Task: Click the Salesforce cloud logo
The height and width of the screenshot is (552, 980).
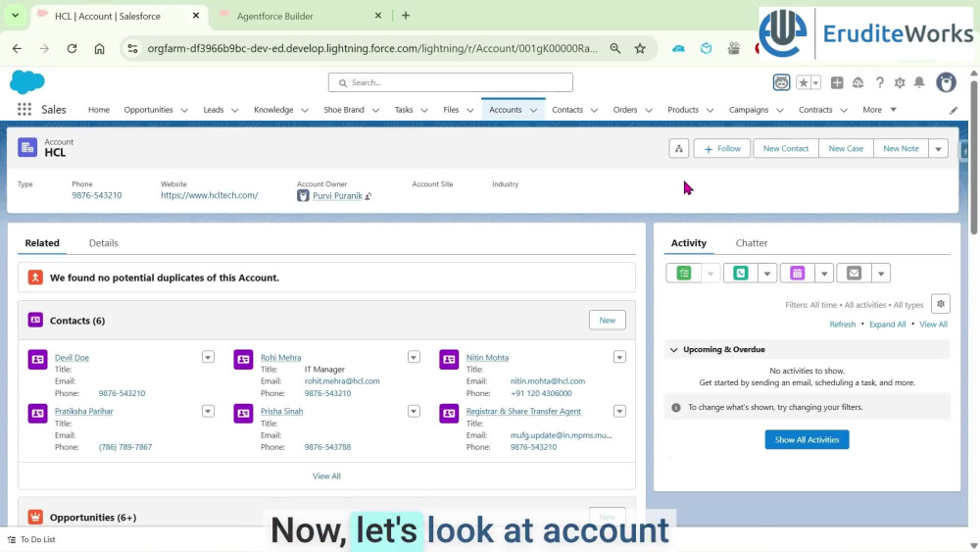Action: pos(27,82)
